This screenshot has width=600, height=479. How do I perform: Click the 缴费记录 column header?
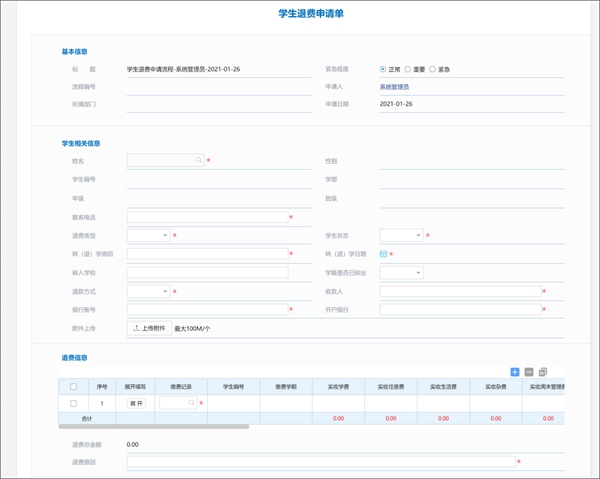click(181, 387)
